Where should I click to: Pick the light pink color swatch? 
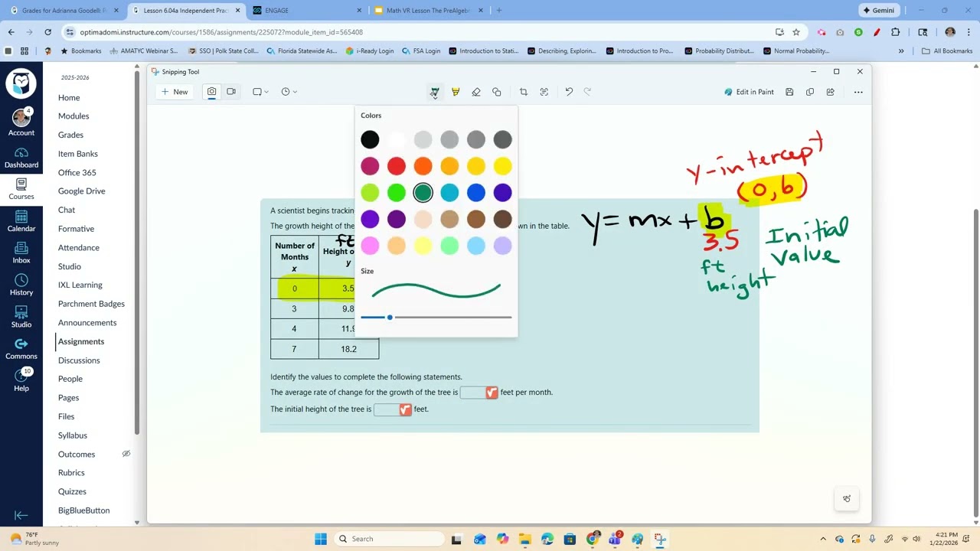370,246
